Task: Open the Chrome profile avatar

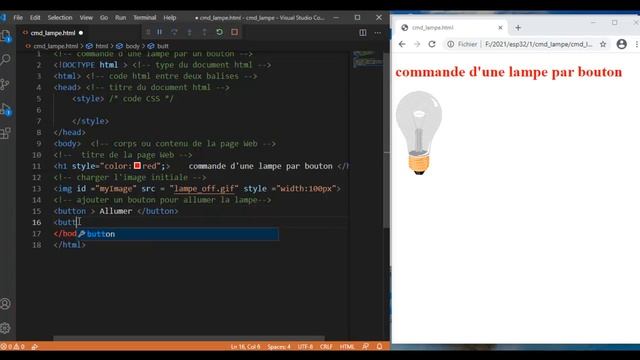Action: point(622,44)
